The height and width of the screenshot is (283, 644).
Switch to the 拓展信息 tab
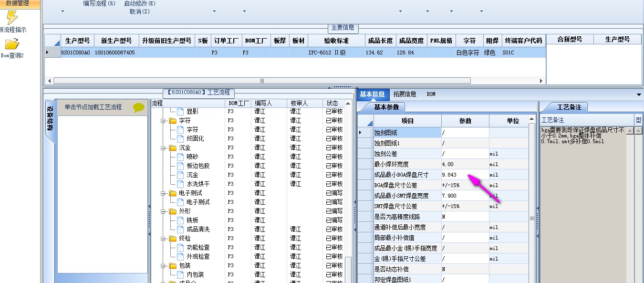[405, 94]
